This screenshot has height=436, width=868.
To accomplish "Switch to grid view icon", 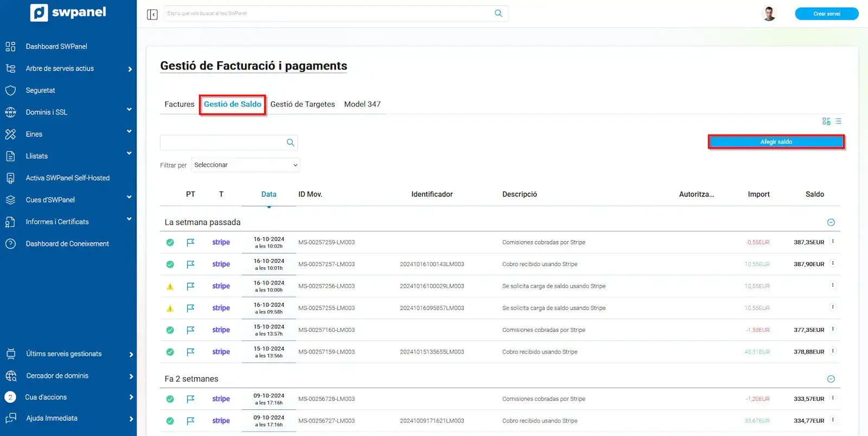I will click(x=826, y=121).
